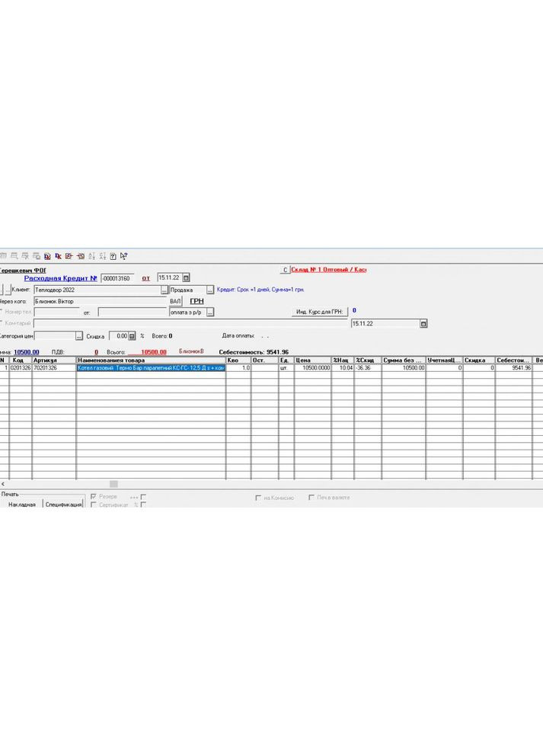Click the sort ascending toolbar icon

coord(91,256)
